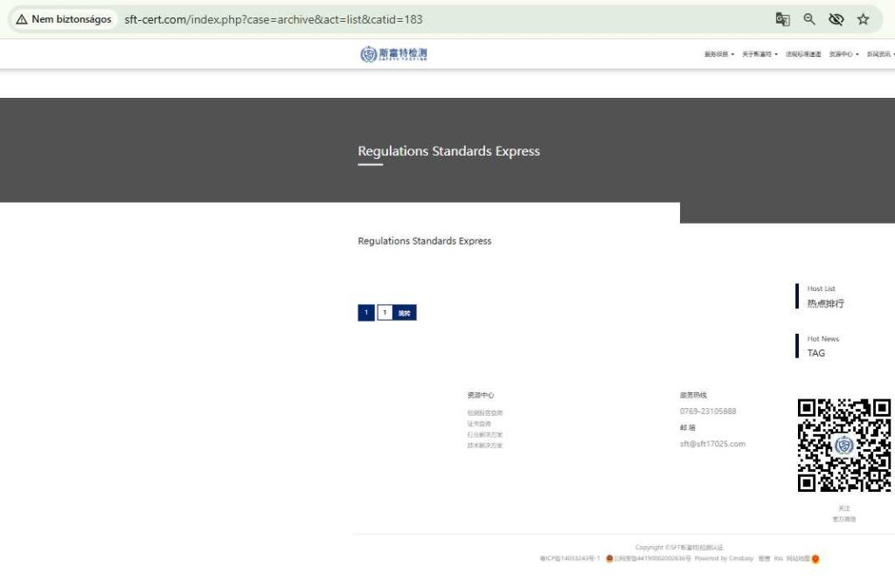
Task: Expand the 服务项目 dropdown menu
Action: [x=718, y=54]
